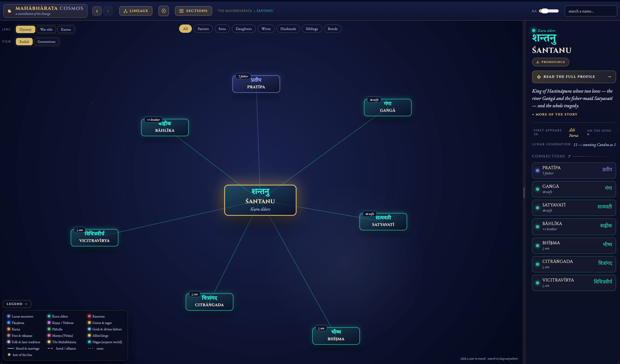Screen dimensions: 620x364
Task: Open the Bhīṣma son node
Action: 336,336
